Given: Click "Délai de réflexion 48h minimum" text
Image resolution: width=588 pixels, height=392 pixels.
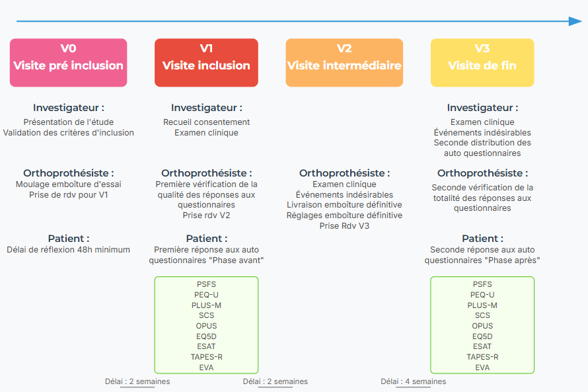Looking at the screenshot, I should point(68,250).
